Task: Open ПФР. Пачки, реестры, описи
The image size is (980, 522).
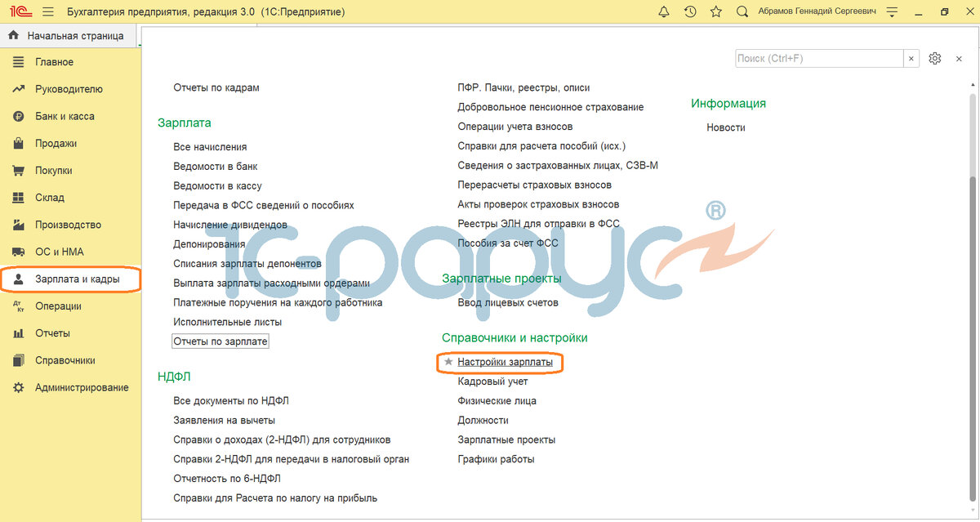Action: pyautogui.click(x=523, y=87)
